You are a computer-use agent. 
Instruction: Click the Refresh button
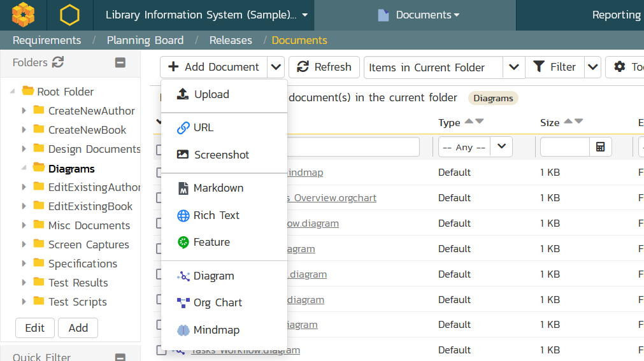(324, 67)
